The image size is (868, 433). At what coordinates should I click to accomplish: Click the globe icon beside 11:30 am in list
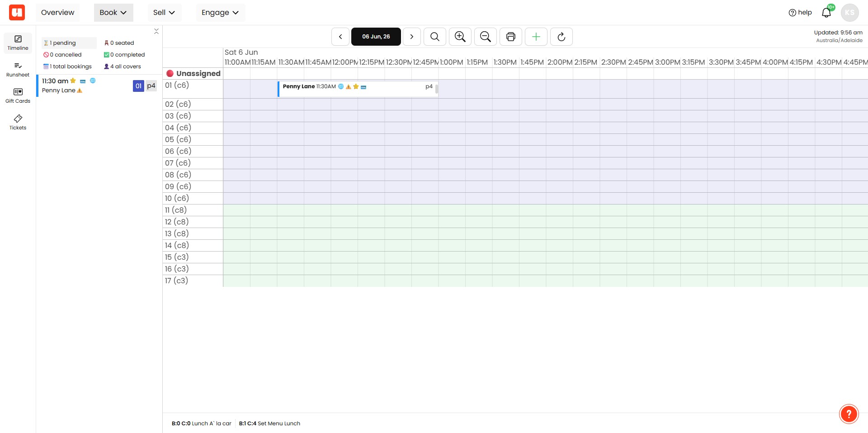pos(93,81)
